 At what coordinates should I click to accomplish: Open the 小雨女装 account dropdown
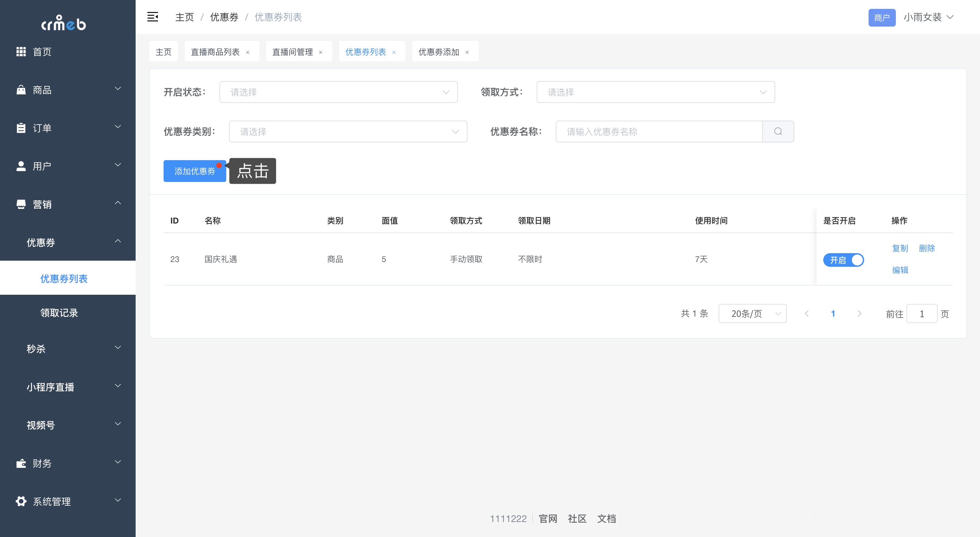[x=928, y=17]
